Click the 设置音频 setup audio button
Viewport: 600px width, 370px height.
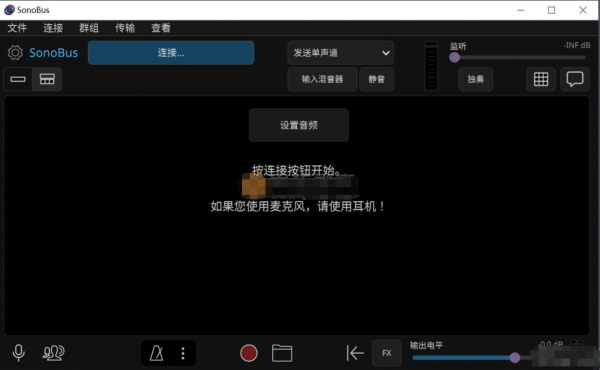click(299, 125)
